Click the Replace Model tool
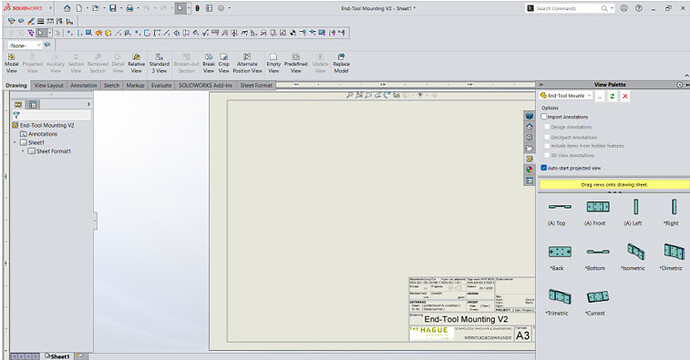This screenshot has height=360, width=690. [341, 63]
